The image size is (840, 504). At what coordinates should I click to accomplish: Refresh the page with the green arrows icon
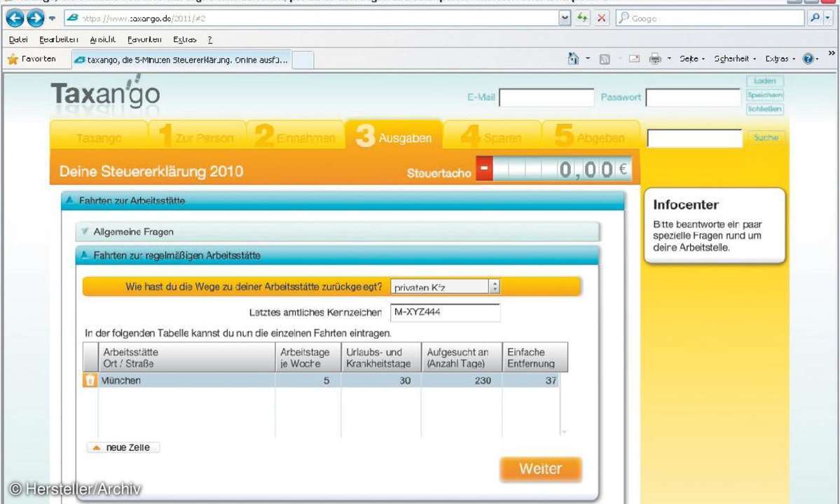(x=582, y=18)
